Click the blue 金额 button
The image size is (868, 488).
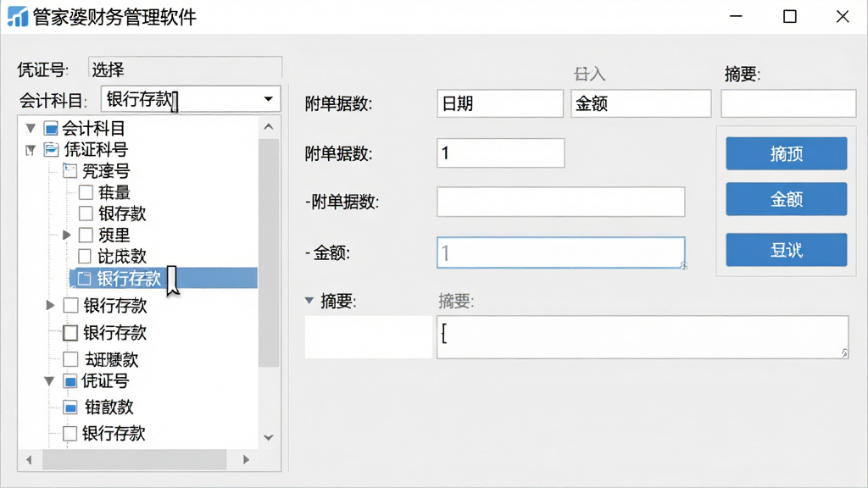786,198
